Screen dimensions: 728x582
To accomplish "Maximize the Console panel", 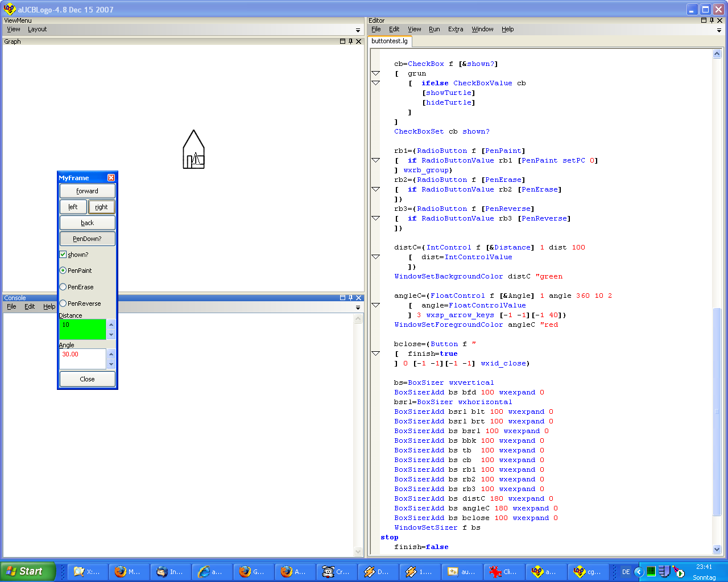I will pos(342,298).
